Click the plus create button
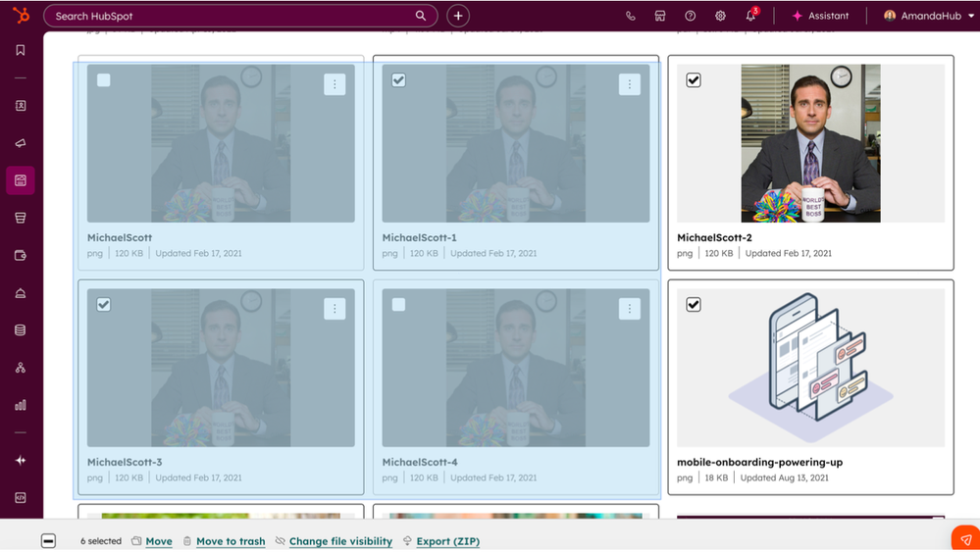Viewport: 980px width, 552px height. pyautogui.click(x=458, y=16)
